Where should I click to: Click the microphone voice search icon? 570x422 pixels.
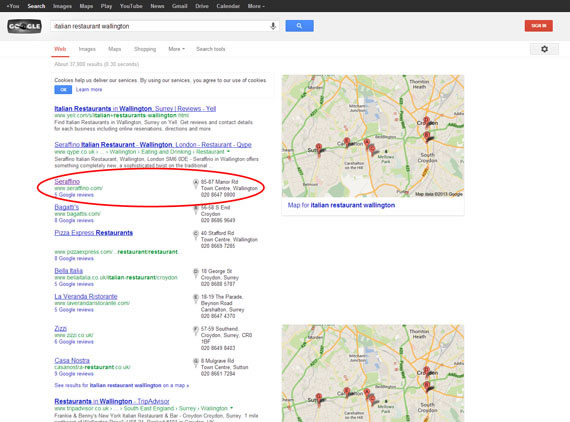click(273, 26)
